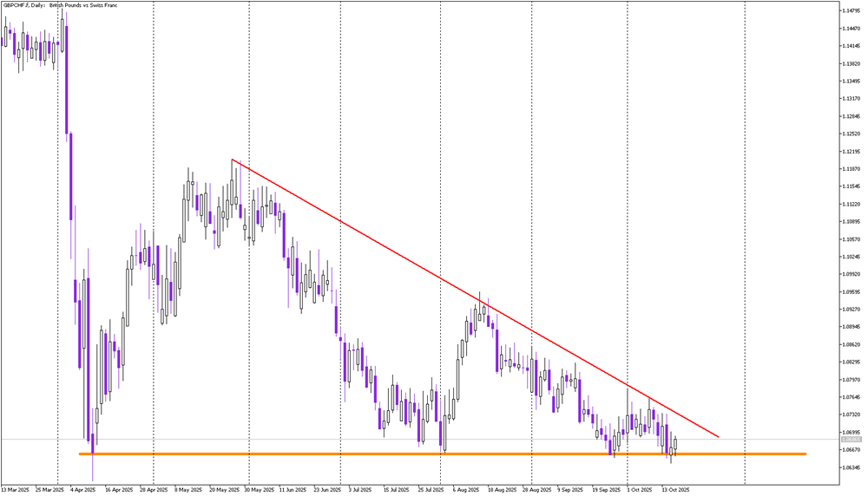868x496 pixels.
Task: Click the 1.09270 price axis label
Action: (851, 310)
